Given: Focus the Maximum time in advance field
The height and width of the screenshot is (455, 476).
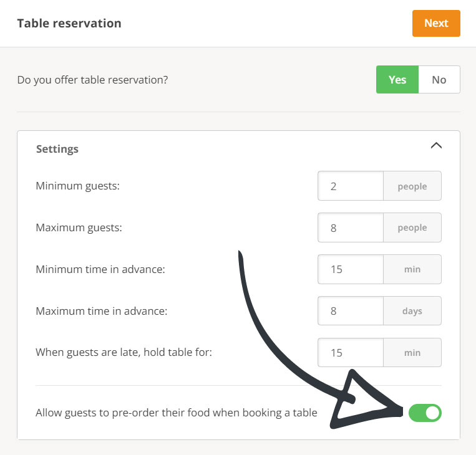Looking at the screenshot, I should tap(350, 310).
